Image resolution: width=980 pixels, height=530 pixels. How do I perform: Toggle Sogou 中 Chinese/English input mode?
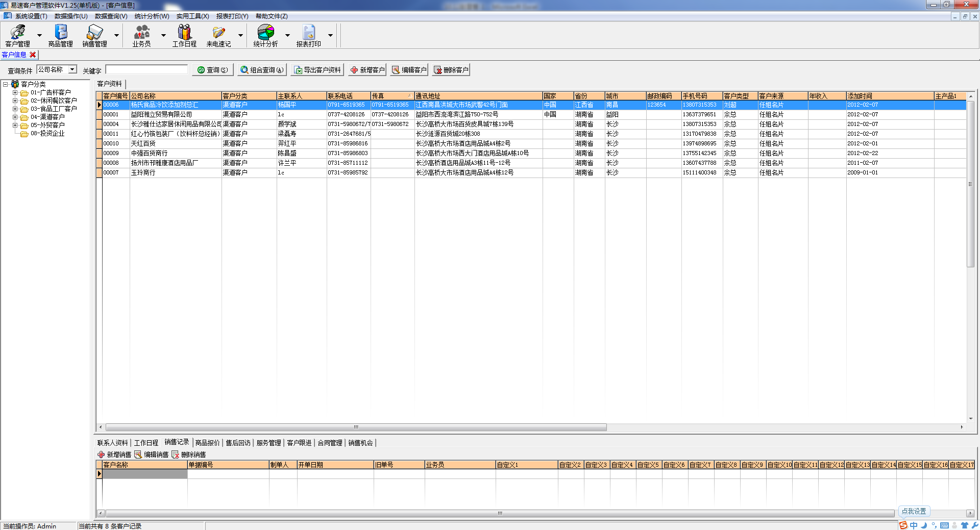pos(914,525)
